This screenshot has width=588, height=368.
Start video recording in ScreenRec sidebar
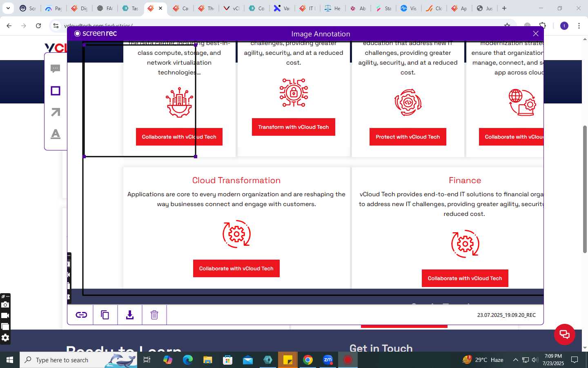click(x=5, y=316)
